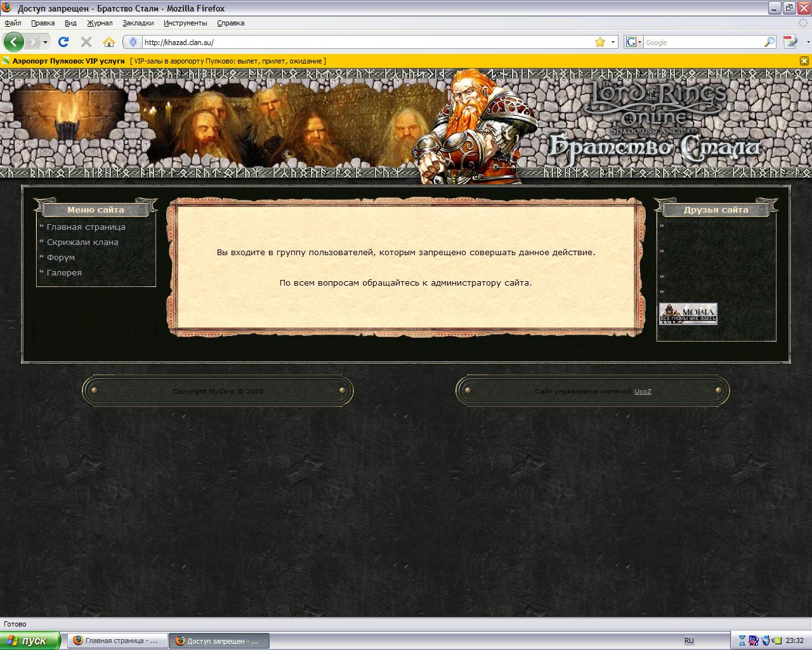Open the Правка menu
812x650 pixels.
pyautogui.click(x=43, y=23)
